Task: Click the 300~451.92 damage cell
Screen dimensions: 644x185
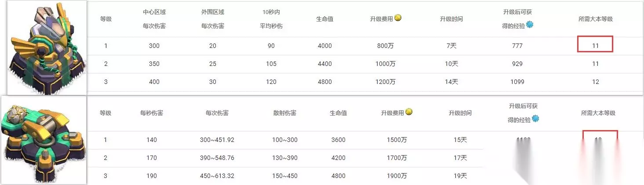Action: [x=217, y=140]
